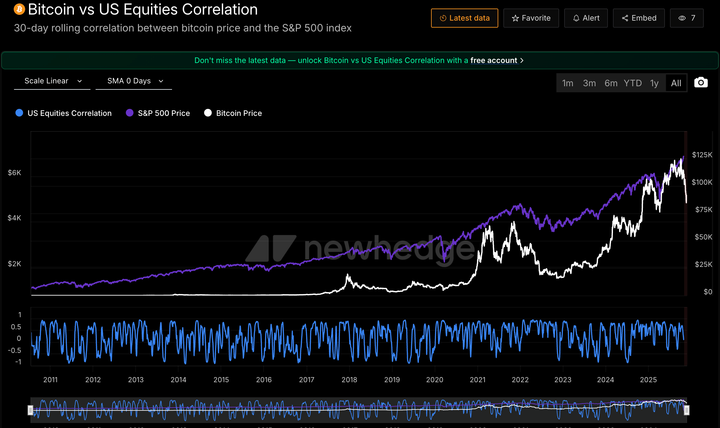This screenshot has width=720, height=428.
Task: Toggle US Equities Correlation series
Action: pos(63,113)
